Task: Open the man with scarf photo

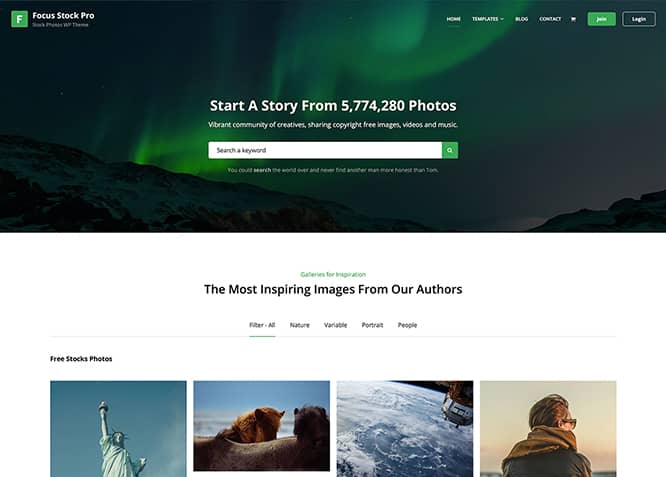Action: [x=548, y=429]
